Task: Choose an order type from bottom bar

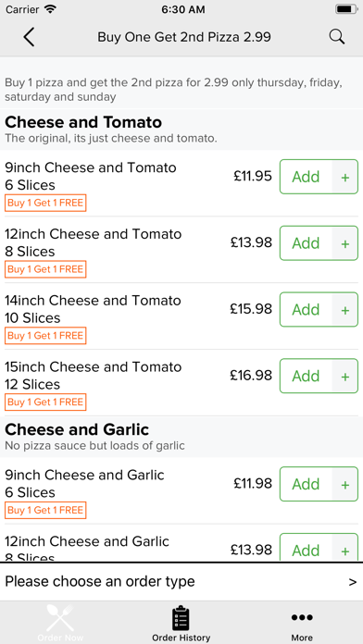Action: click(x=181, y=582)
